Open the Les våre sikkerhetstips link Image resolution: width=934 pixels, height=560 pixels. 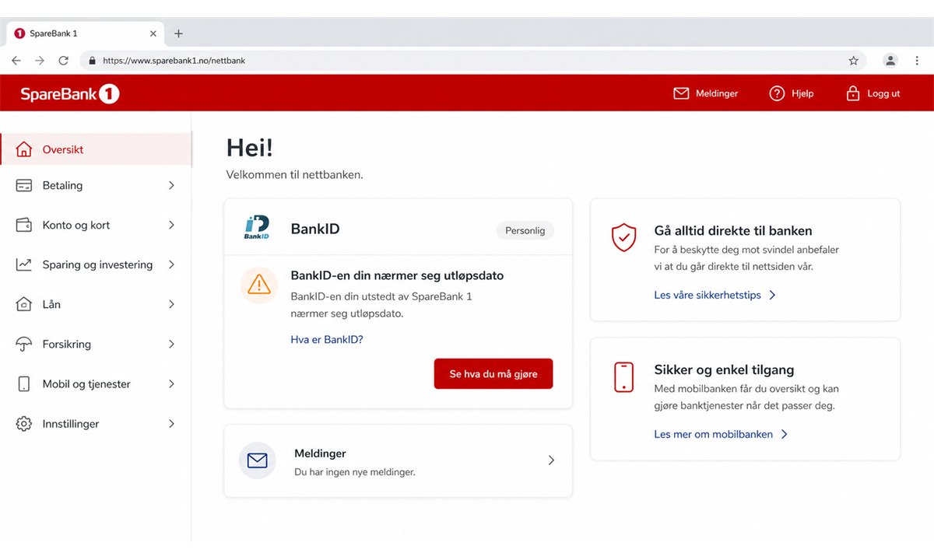708,296
